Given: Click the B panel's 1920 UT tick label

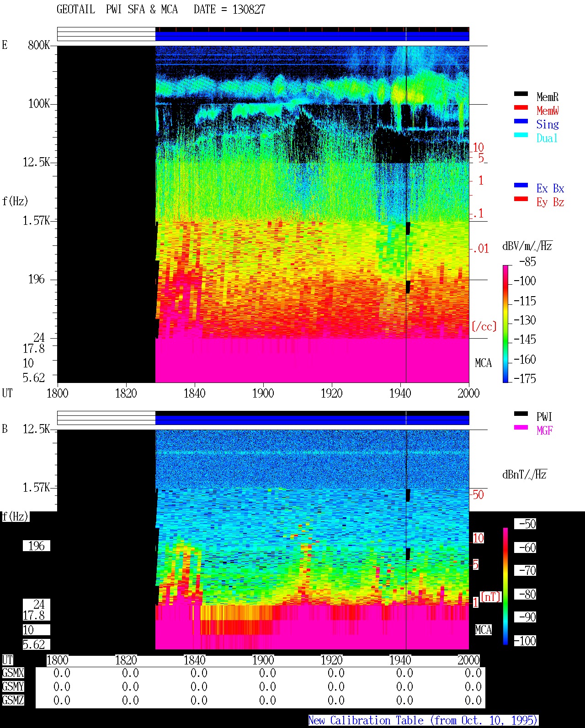Looking at the screenshot, I should pyautogui.click(x=331, y=660).
